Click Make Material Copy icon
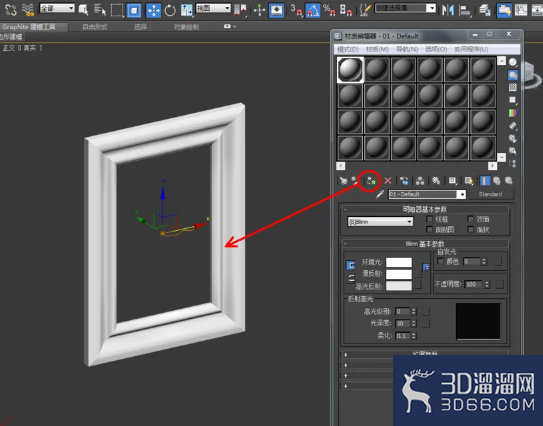Image resolution: width=543 pixels, height=426 pixels. click(x=404, y=180)
